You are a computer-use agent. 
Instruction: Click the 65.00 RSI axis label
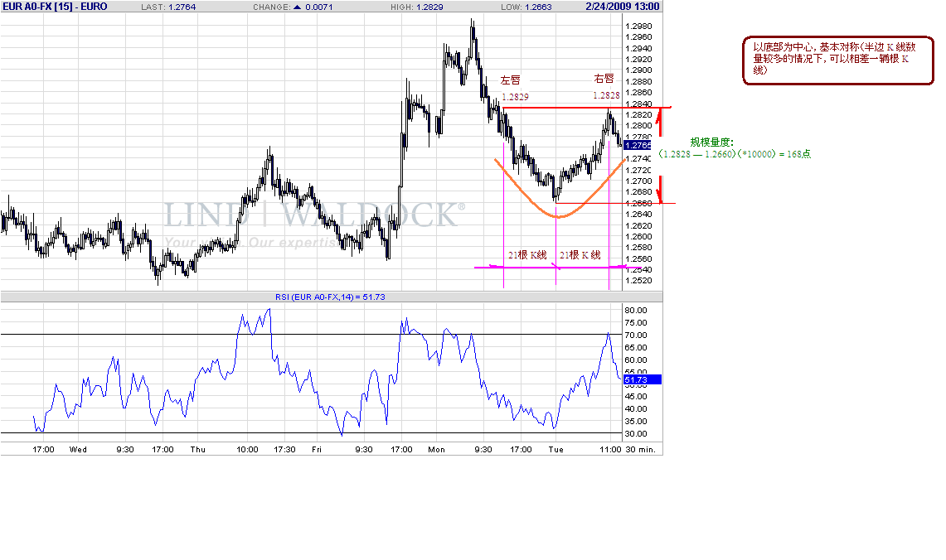tap(635, 348)
